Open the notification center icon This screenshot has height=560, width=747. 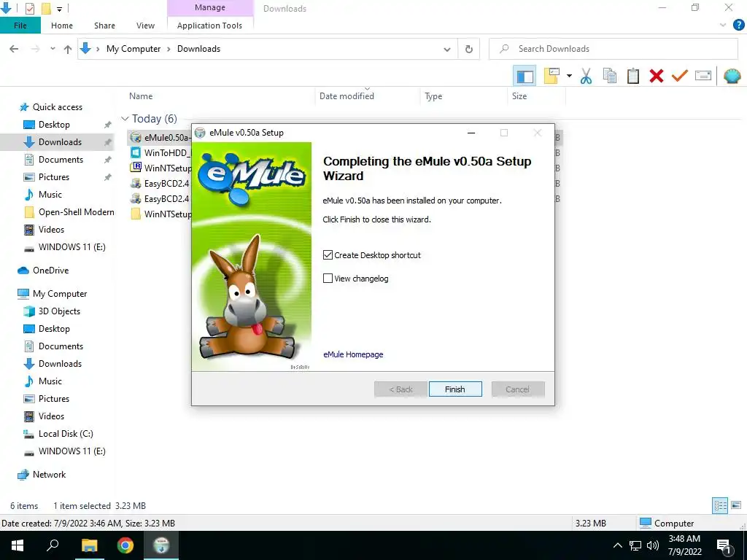[x=724, y=545]
